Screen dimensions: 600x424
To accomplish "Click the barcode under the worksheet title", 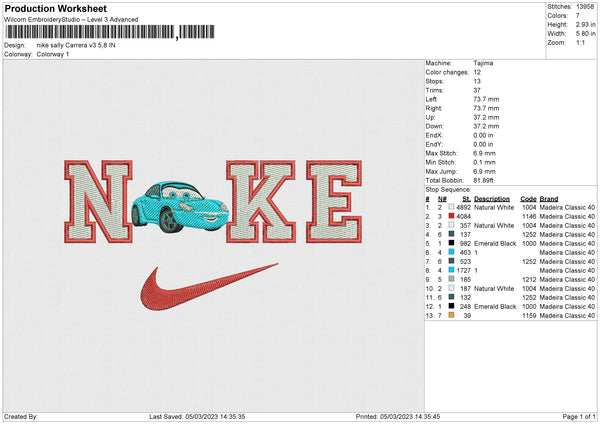I will pyautogui.click(x=110, y=32).
